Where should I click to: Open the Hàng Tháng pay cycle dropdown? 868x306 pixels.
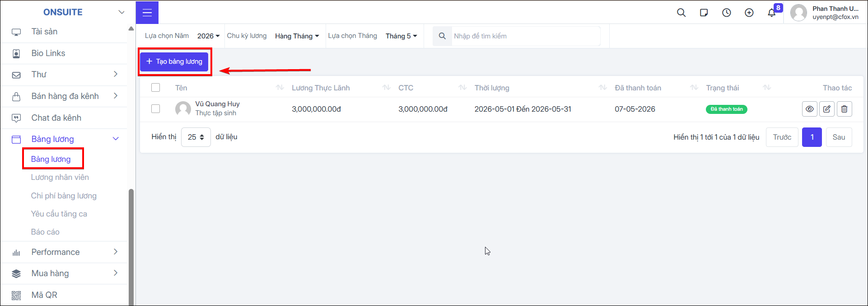[x=297, y=36]
